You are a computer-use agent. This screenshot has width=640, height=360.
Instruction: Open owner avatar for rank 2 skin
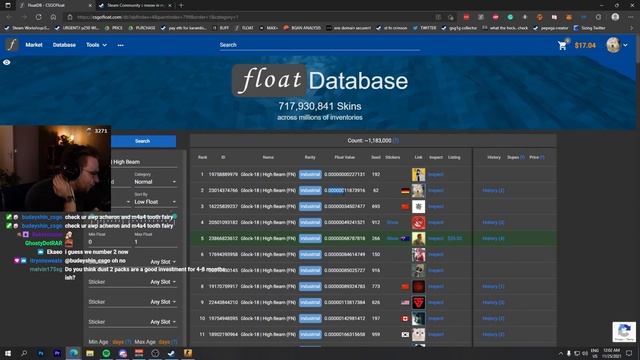(x=418, y=190)
